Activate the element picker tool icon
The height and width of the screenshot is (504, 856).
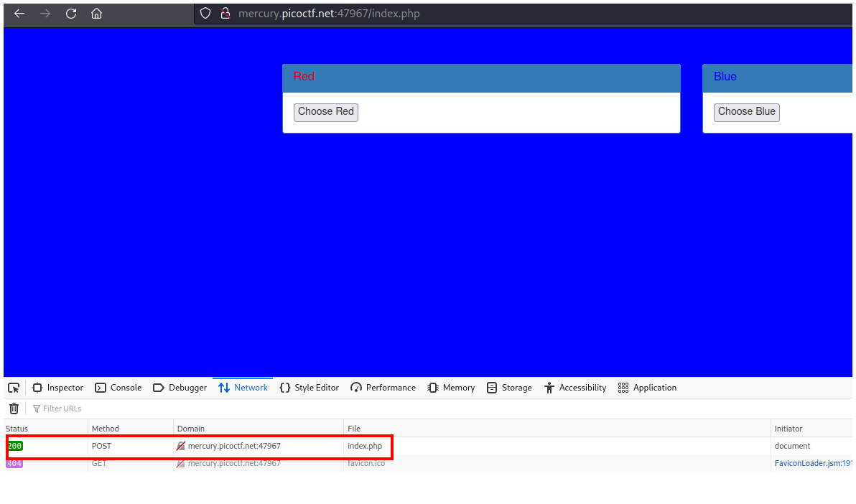coord(14,388)
